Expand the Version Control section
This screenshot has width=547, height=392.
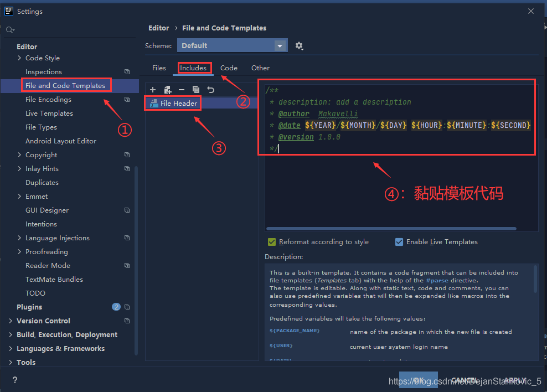point(11,321)
